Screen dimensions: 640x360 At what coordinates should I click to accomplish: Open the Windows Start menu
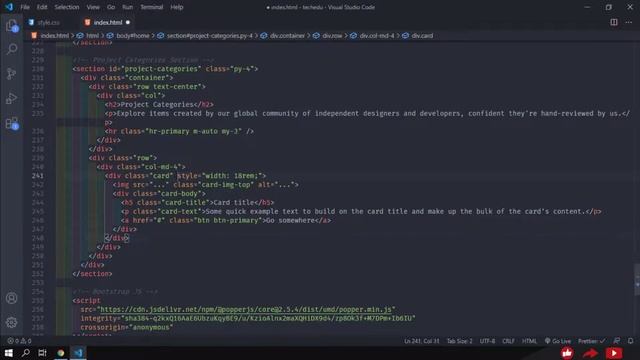9,353
